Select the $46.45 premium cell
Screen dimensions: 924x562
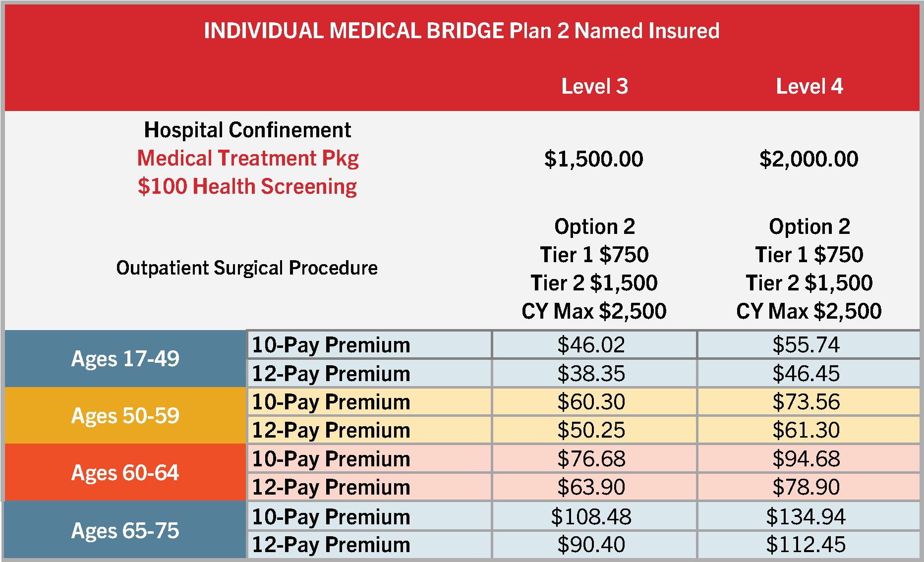(x=806, y=373)
